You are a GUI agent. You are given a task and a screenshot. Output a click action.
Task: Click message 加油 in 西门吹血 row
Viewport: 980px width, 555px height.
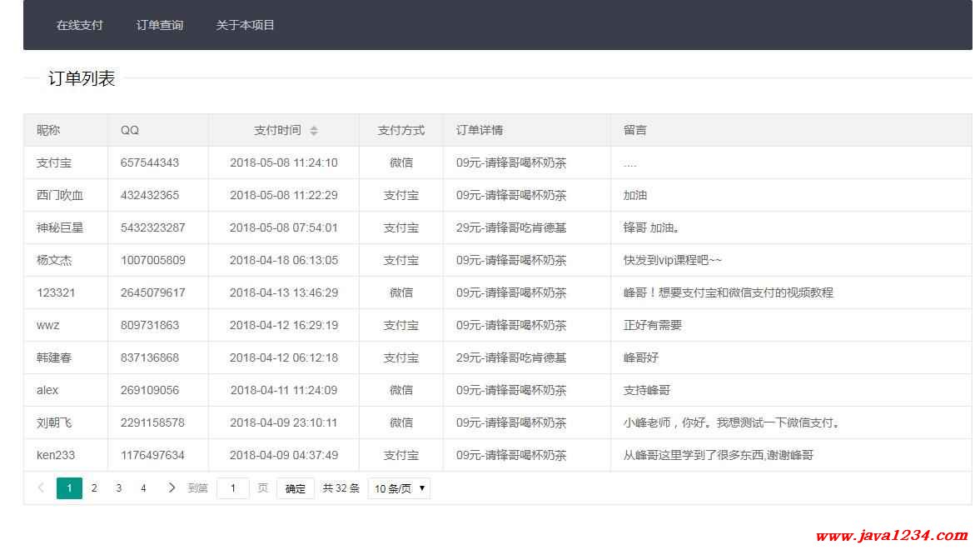click(635, 195)
